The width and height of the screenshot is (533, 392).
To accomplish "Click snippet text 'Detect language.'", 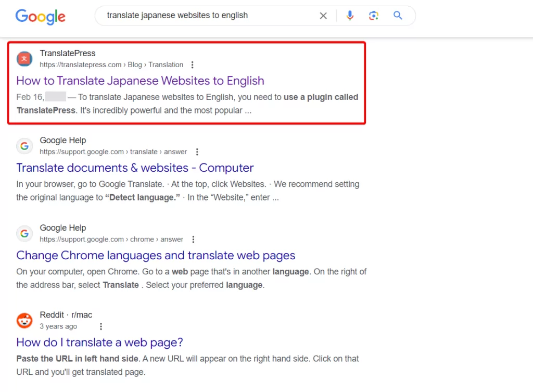I will click(x=143, y=197).
